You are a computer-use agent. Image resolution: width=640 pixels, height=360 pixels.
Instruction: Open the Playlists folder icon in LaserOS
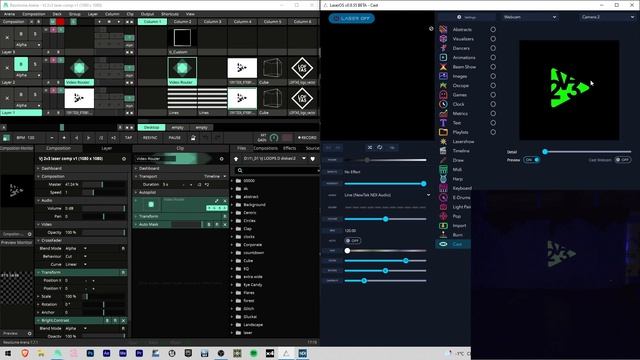(x=443, y=132)
